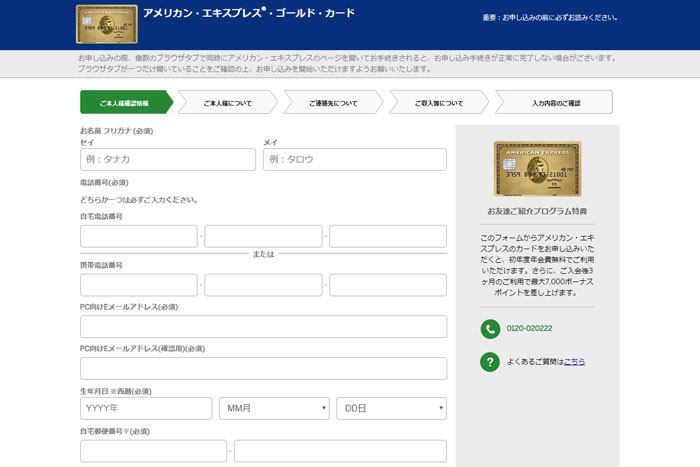
Task: Select the ご本人様について step tab
Action: coord(228,102)
